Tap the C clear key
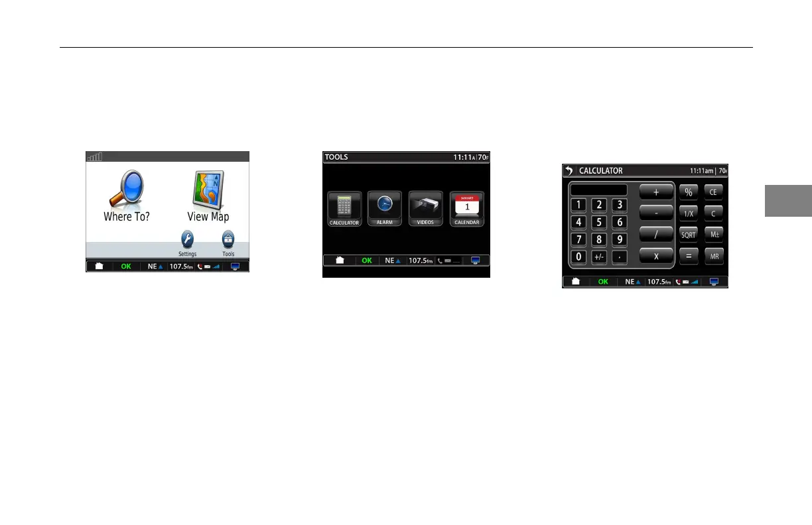The height and width of the screenshot is (525, 812). point(714,213)
